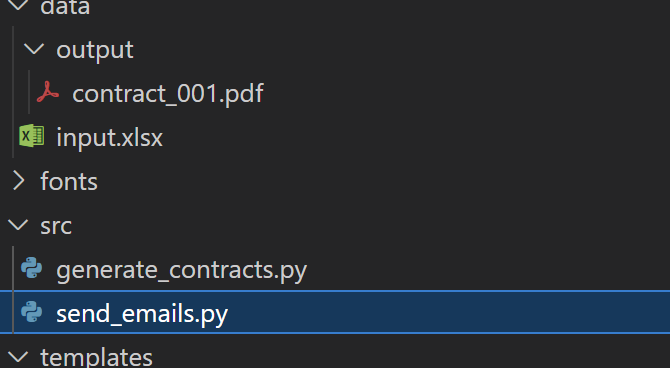
Task: Select the fonts folder label
Action: tap(69, 181)
